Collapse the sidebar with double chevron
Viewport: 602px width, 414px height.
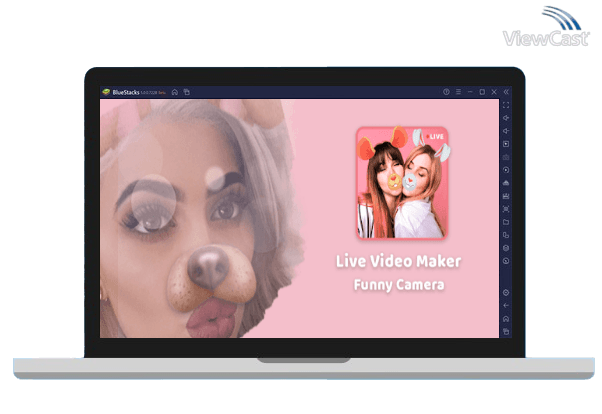click(506, 92)
